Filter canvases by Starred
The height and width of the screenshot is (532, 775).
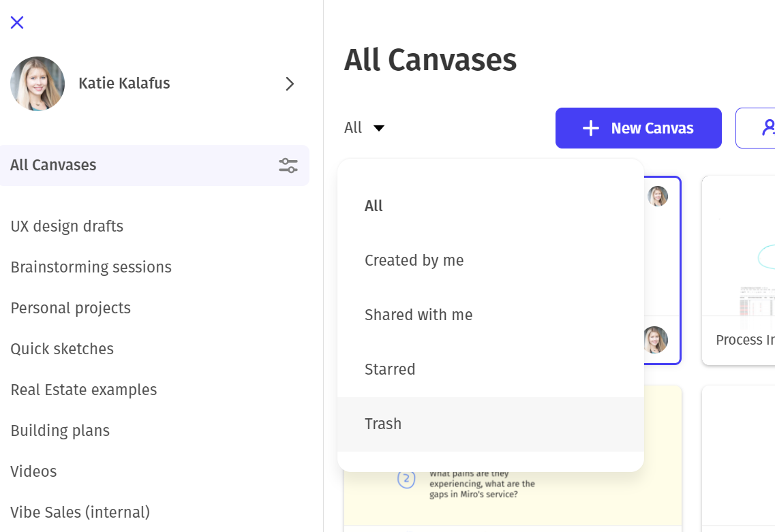390,369
